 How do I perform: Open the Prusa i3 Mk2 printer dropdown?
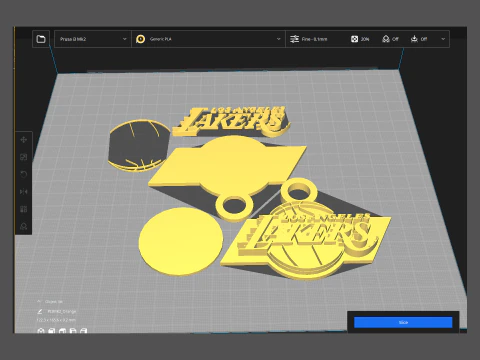pyautogui.click(x=93, y=39)
